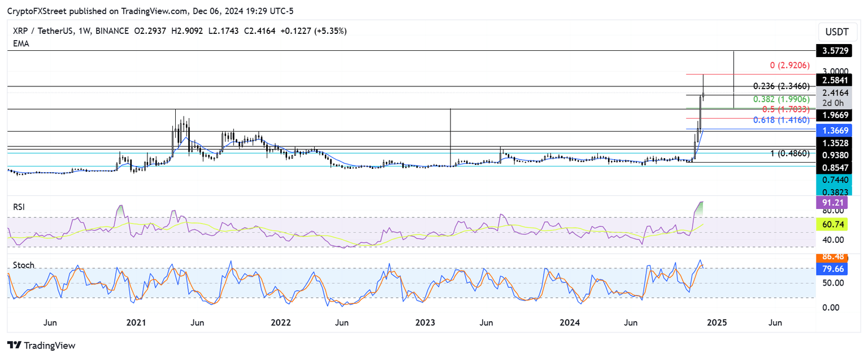Image resolution: width=868 pixels, height=358 pixels.
Task: Click the 3.5729 price level badge
Action: click(836, 51)
